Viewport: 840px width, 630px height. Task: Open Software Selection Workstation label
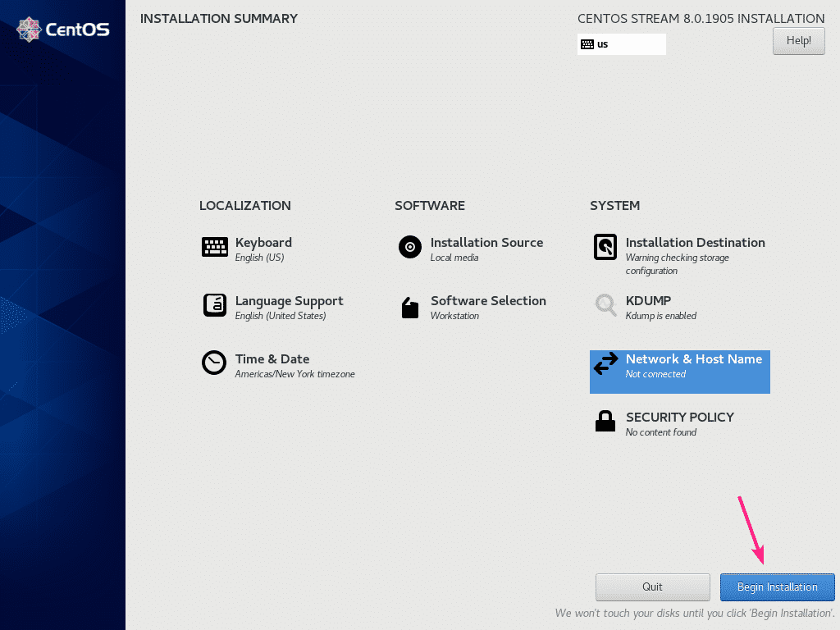(454, 316)
